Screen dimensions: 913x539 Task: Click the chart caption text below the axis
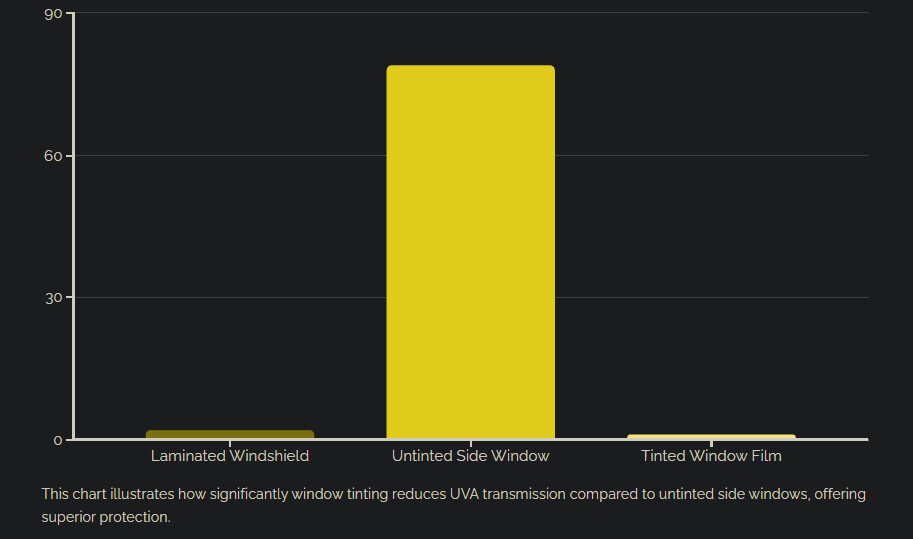[453, 505]
